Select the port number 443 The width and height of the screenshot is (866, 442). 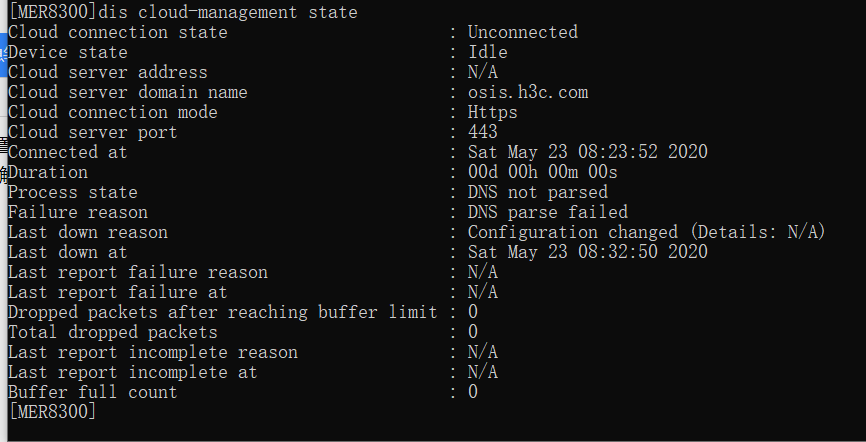pos(482,132)
